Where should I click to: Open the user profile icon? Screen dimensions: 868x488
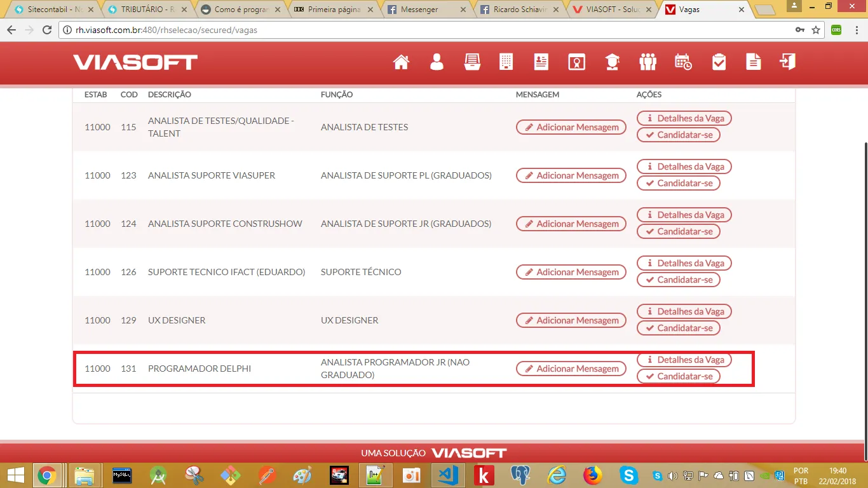pos(437,62)
